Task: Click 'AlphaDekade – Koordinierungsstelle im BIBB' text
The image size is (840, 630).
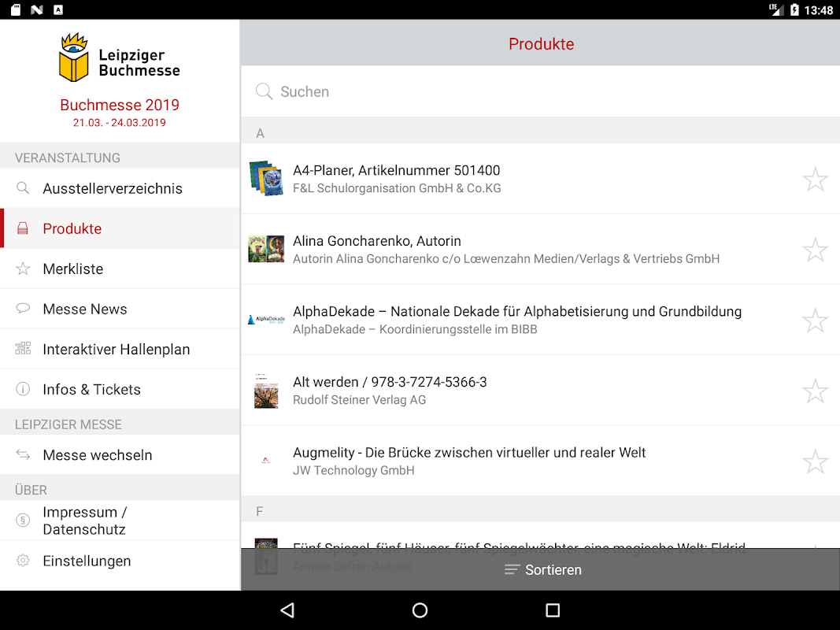Action: click(x=415, y=329)
